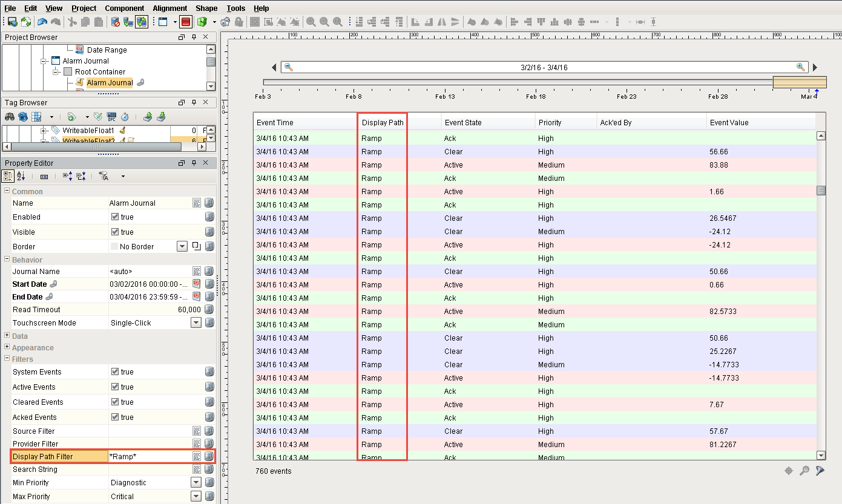
Task: Open the OPC tag browser icon
Action: click(x=112, y=117)
